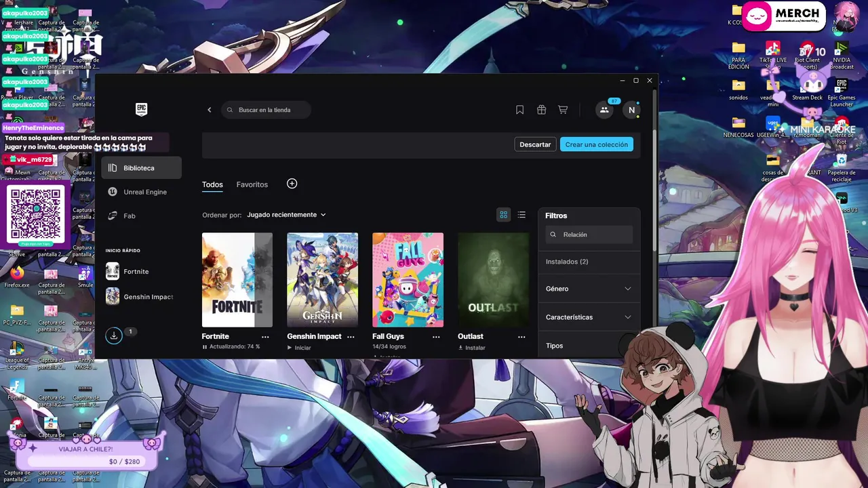Click the Buscar en la tienda search field

[266, 110]
